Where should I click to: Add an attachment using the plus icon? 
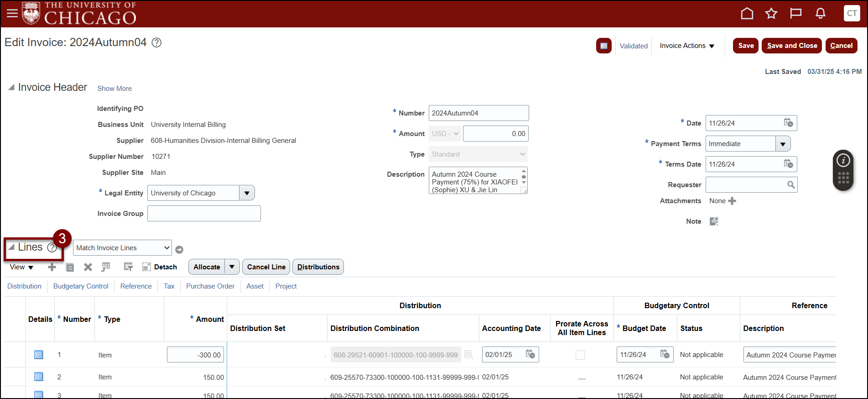[x=732, y=201]
